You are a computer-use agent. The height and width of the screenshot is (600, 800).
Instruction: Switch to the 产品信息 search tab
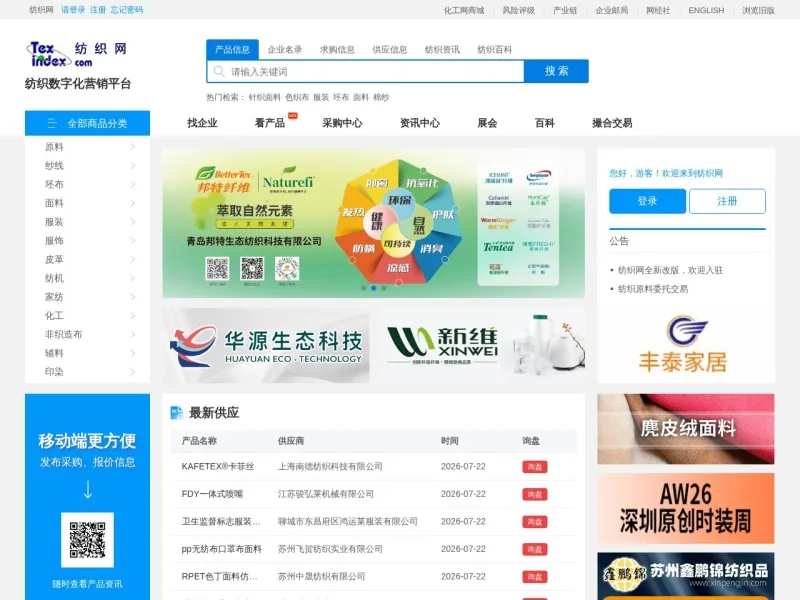click(x=232, y=49)
